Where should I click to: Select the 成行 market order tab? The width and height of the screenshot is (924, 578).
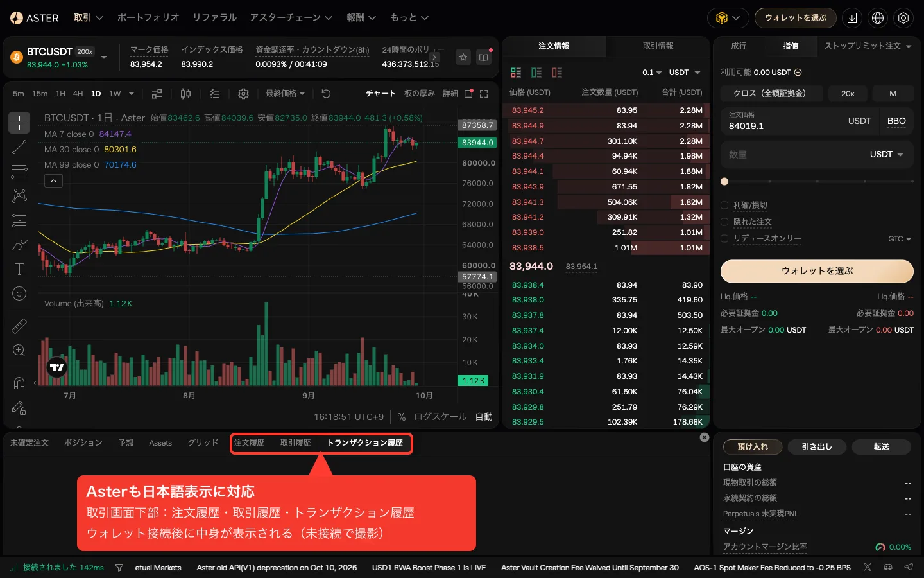[739, 46]
